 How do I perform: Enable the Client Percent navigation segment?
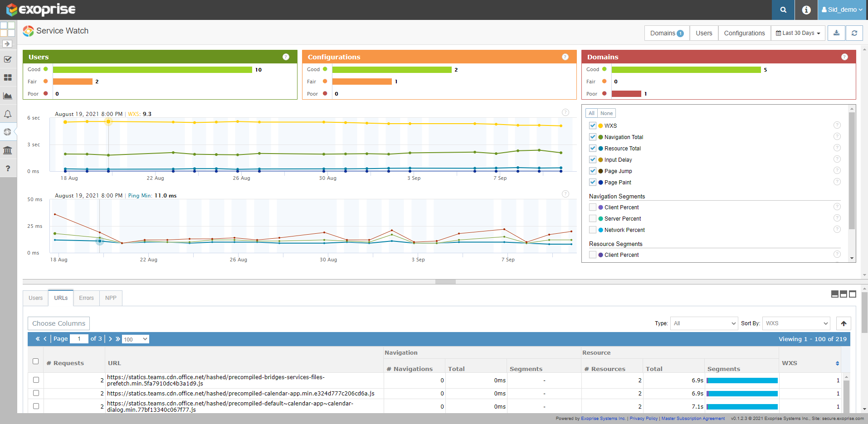point(593,207)
